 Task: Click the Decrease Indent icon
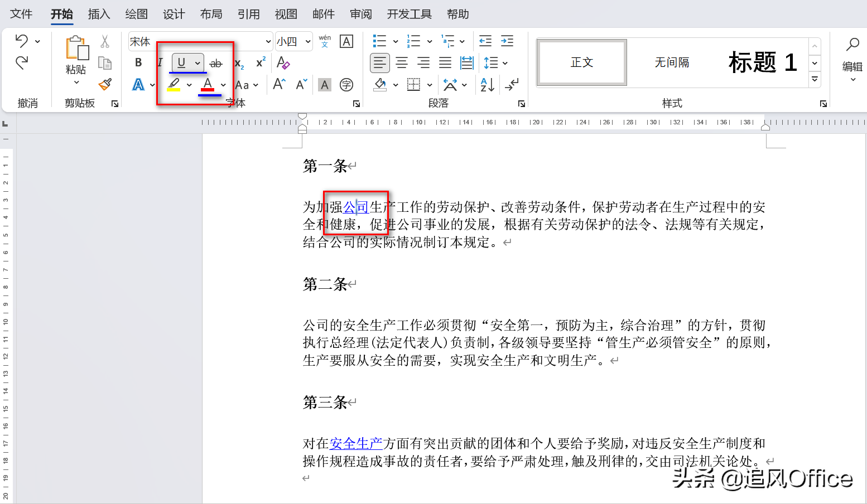485,41
